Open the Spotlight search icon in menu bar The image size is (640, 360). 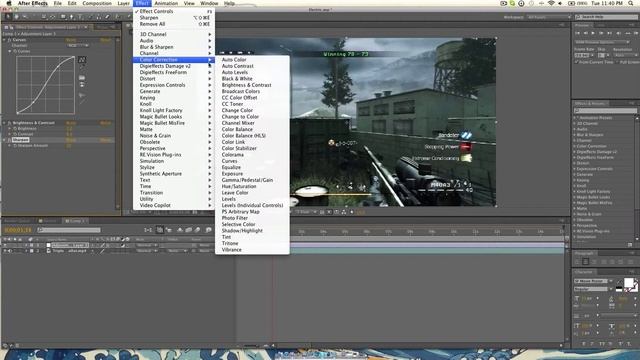tap(631, 3)
